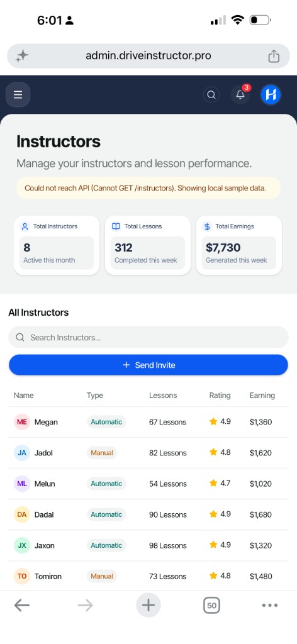Focus the Search Instructors field

click(x=148, y=337)
